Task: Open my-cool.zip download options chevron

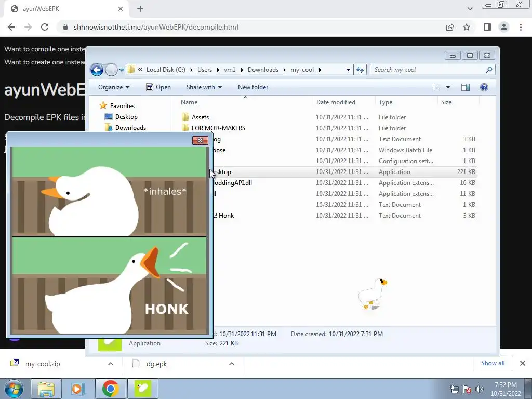Action: [111, 364]
